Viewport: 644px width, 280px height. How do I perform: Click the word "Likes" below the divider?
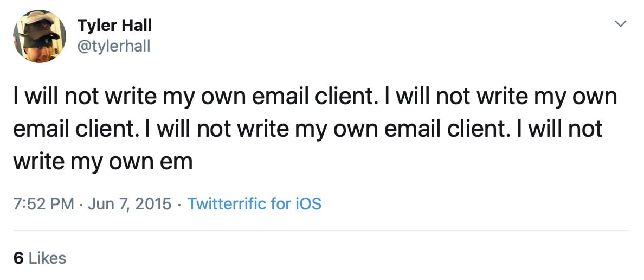coord(47,258)
